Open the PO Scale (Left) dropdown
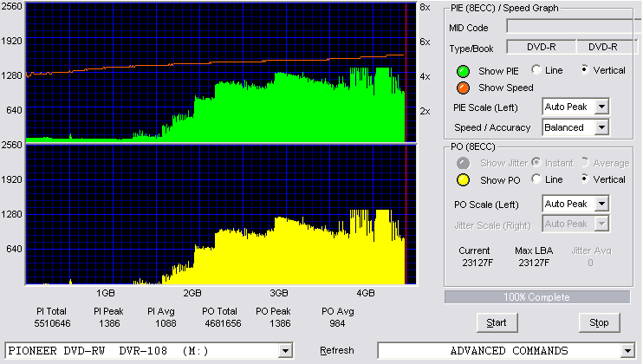The width and height of the screenshot is (643, 364). [601, 204]
